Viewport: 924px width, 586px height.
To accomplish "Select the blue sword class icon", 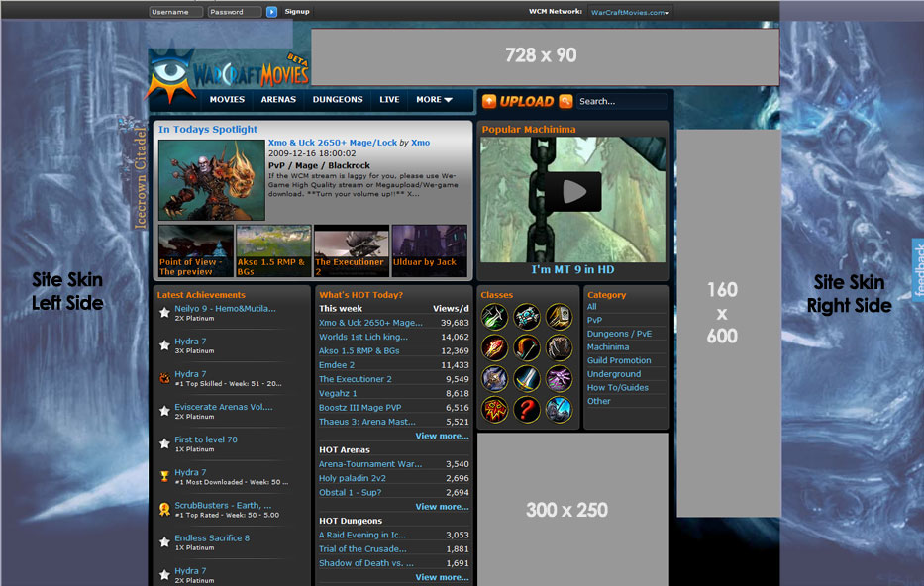I will [526, 379].
